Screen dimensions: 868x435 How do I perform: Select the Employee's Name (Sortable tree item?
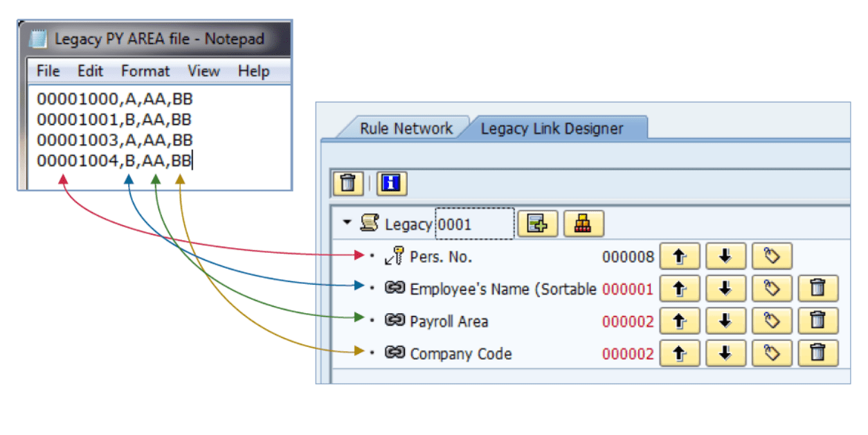pyautogui.click(x=503, y=290)
